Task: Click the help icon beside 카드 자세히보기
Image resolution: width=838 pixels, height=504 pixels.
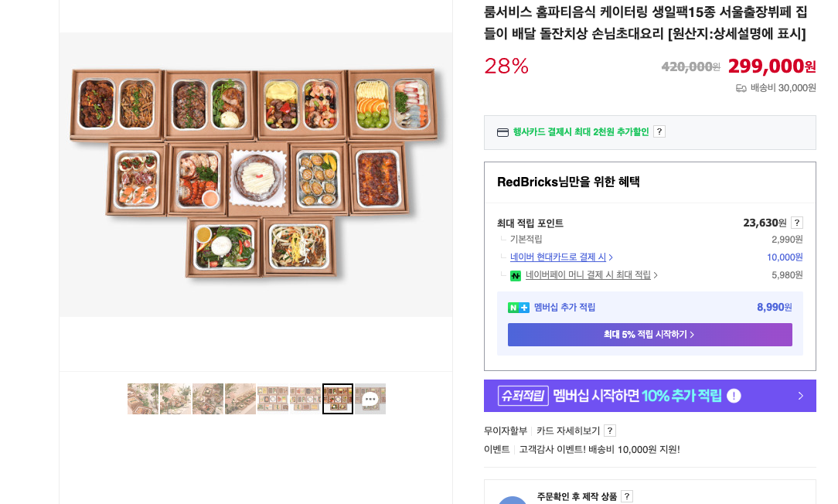Action: [x=610, y=431]
